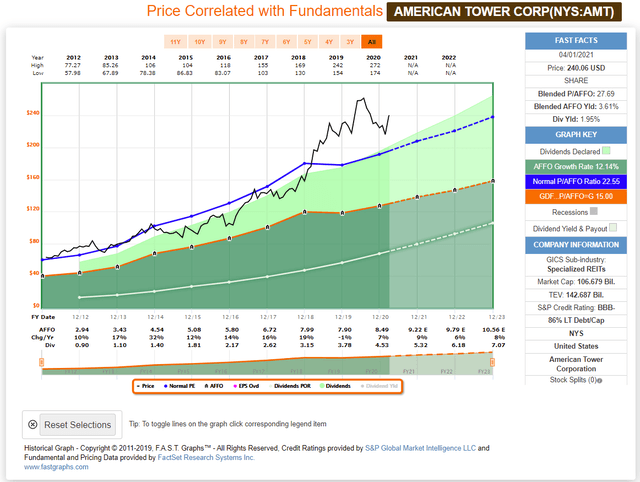Choose the 6Y time range
This screenshot has height=482, width=640.
pyautogui.click(x=286, y=42)
